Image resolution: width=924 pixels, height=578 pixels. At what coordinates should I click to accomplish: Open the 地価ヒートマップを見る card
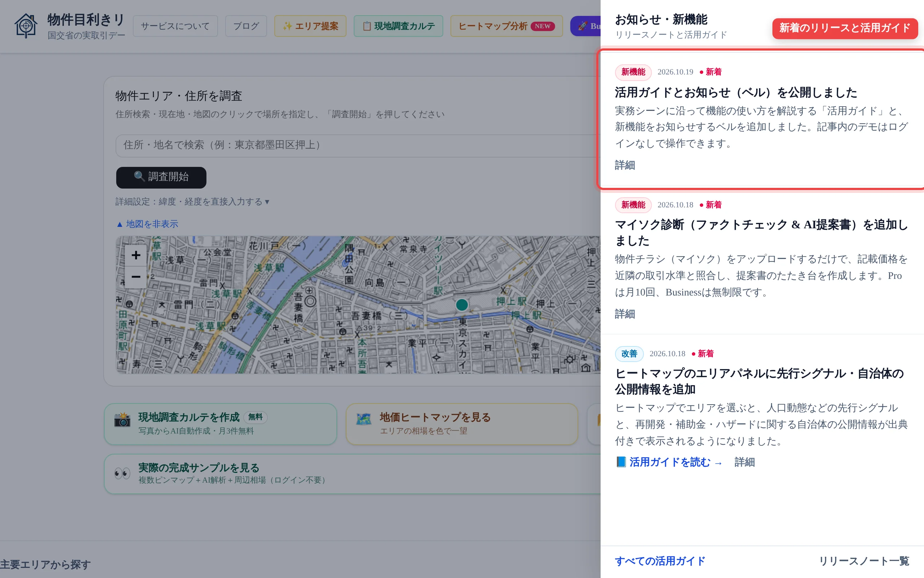(462, 424)
